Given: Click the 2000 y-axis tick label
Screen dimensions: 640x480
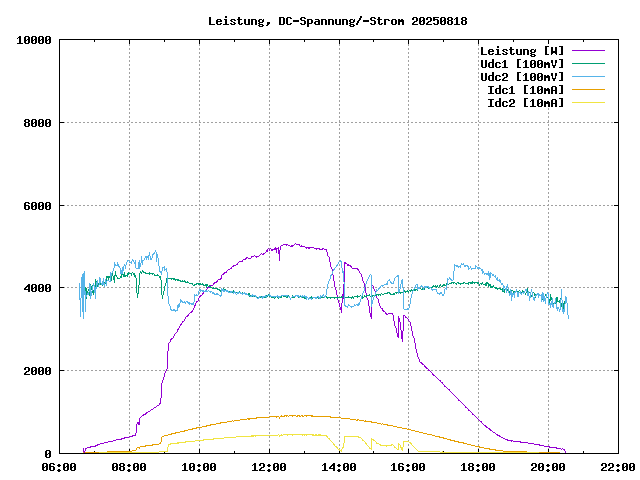Looking at the screenshot, I should [x=38, y=371].
